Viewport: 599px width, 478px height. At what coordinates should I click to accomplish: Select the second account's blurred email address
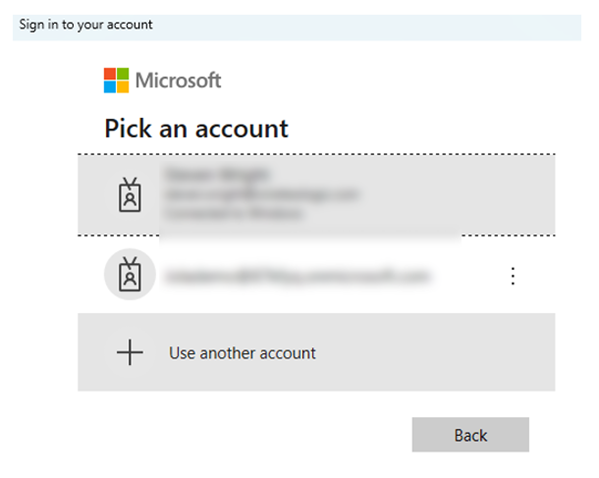coord(298,276)
